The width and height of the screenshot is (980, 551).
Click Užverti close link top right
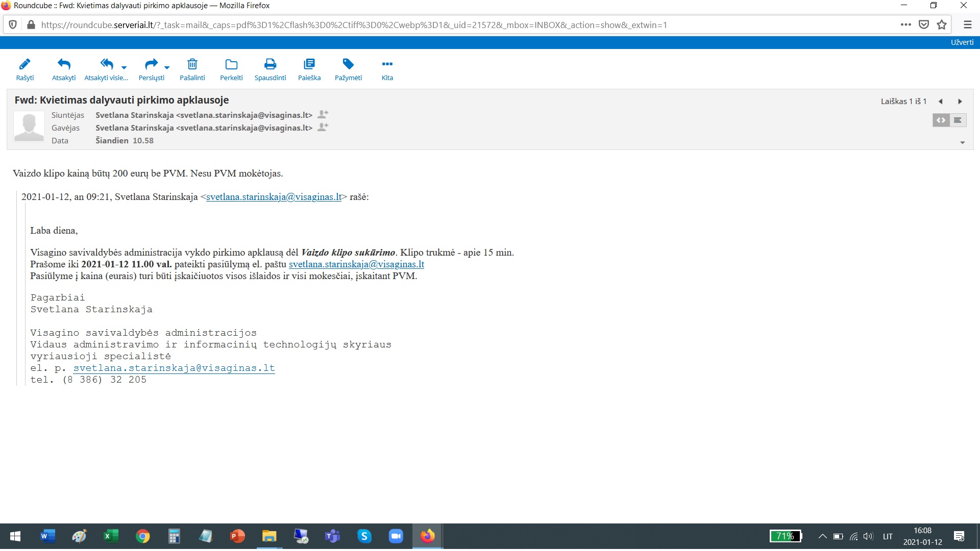tap(962, 42)
